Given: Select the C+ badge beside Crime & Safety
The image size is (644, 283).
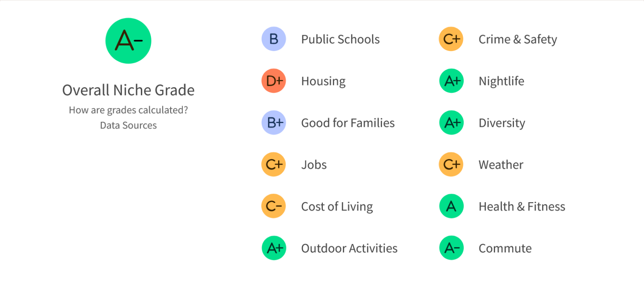Looking at the screenshot, I should [452, 39].
